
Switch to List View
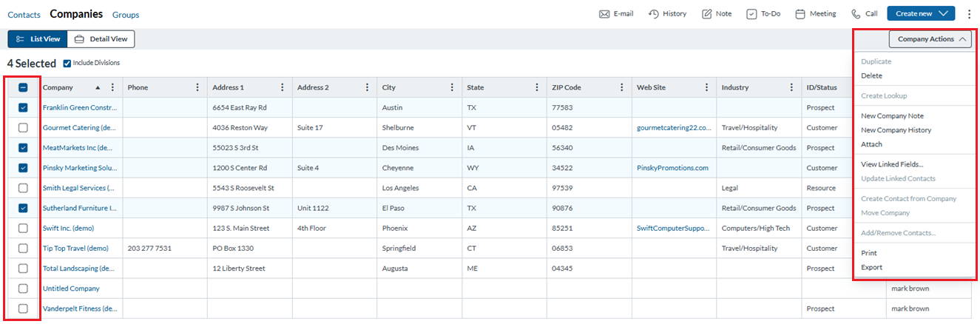click(x=38, y=39)
